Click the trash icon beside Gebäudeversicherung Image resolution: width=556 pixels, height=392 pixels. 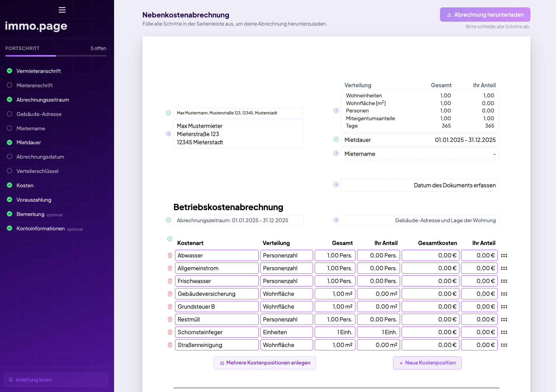170,294
